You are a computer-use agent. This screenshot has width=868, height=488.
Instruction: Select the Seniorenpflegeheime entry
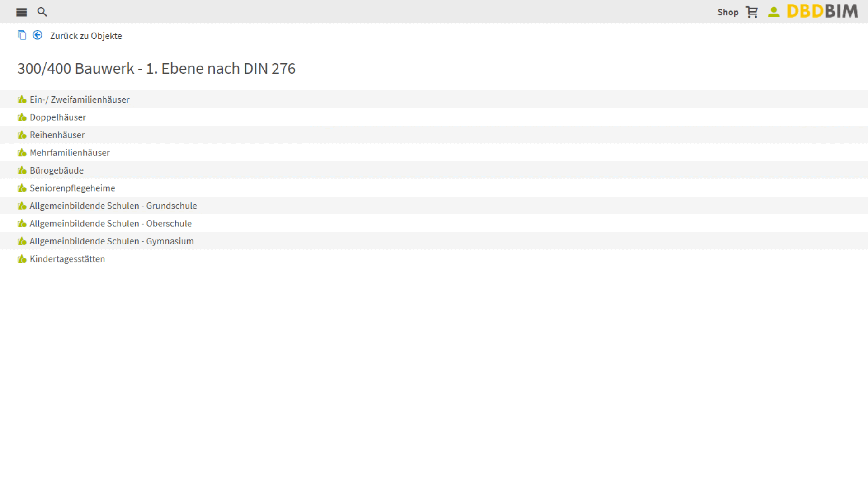72,188
